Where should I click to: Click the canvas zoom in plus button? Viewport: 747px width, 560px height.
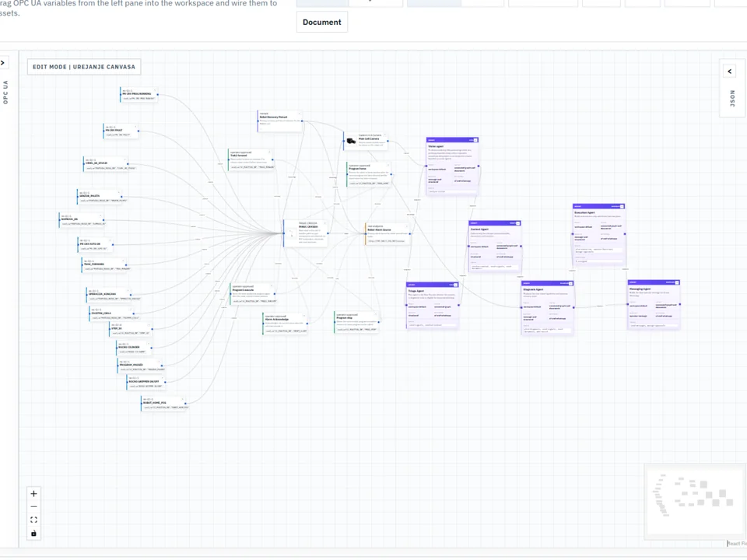[x=33, y=493]
